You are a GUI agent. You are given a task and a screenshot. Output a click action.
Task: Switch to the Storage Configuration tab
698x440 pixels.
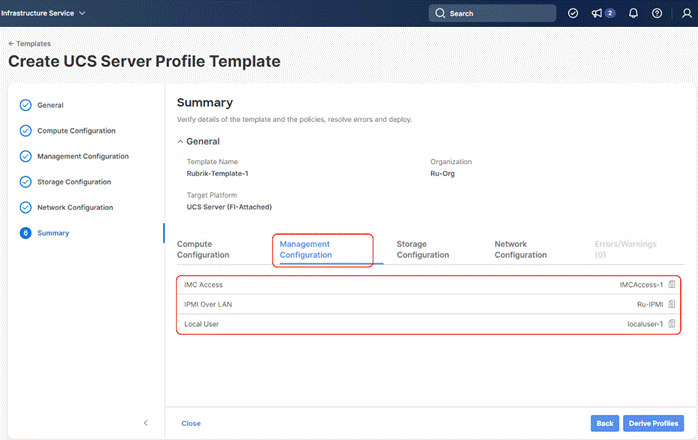coord(422,249)
